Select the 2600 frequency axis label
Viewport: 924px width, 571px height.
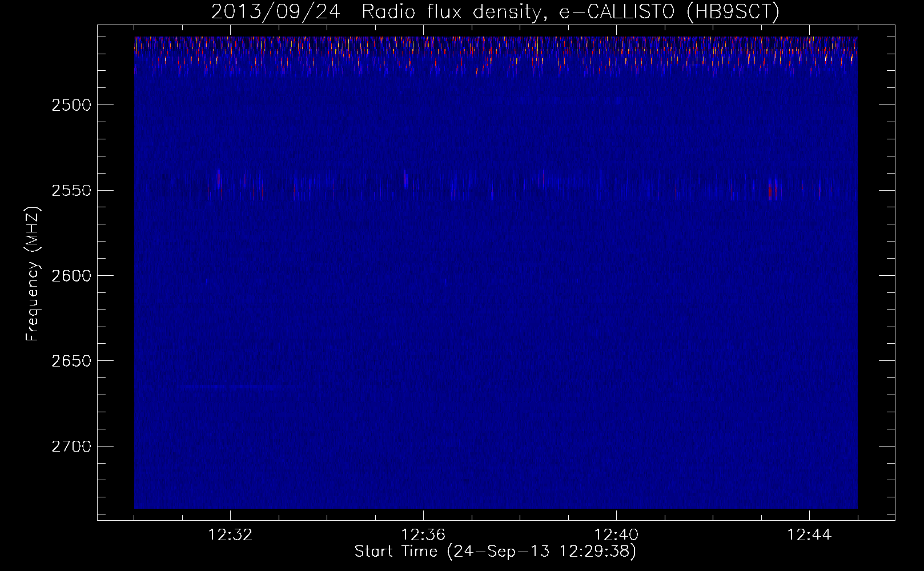pyautogui.click(x=71, y=276)
